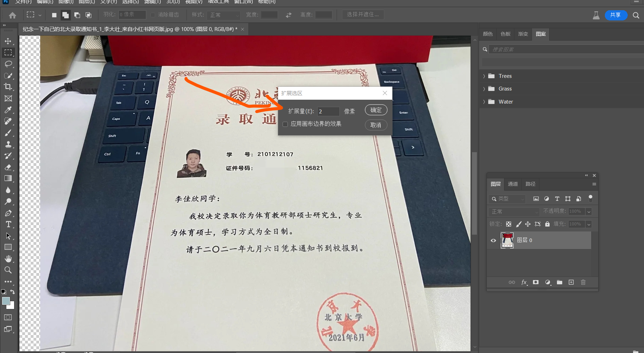Select the Crop tool

[8, 87]
